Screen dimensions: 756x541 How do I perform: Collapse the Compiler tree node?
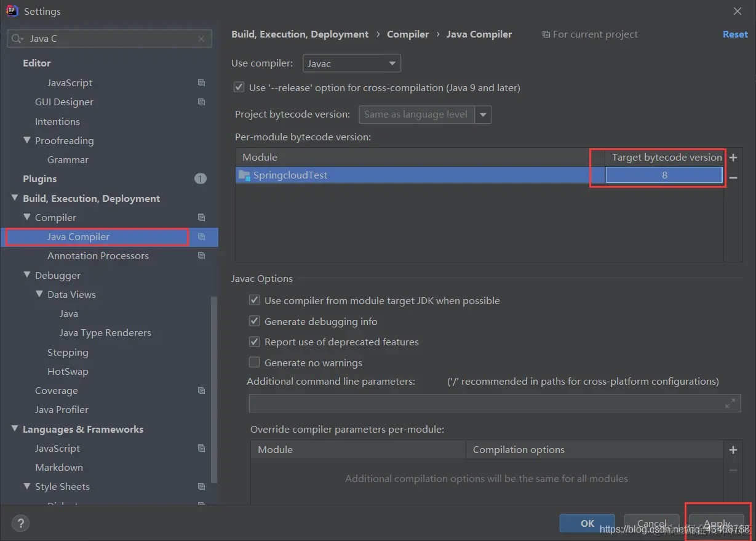click(x=27, y=217)
